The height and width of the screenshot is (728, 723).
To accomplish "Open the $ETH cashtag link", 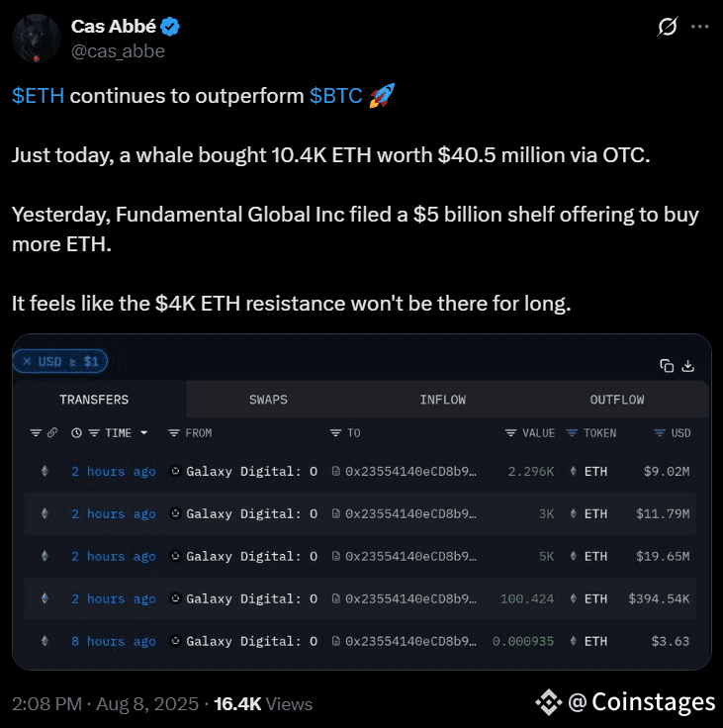I will point(38,96).
